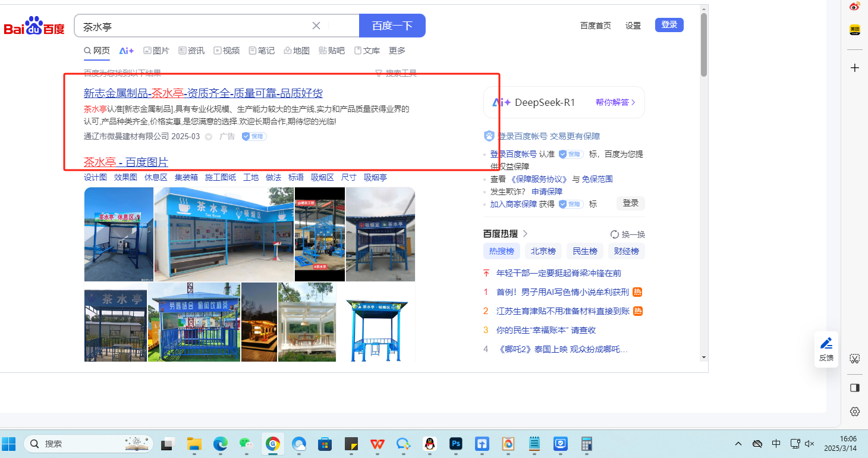
Task: Open the 地图 tab
Action: 297,51
